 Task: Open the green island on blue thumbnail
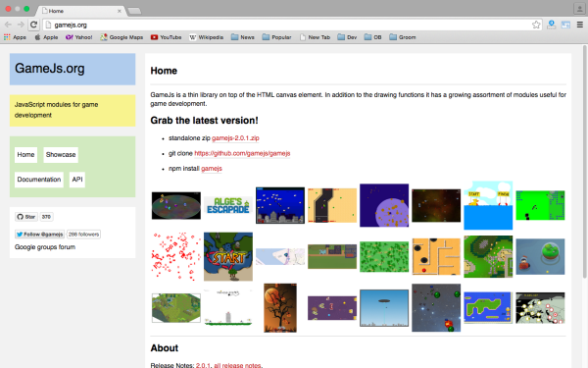click(488, 308)
